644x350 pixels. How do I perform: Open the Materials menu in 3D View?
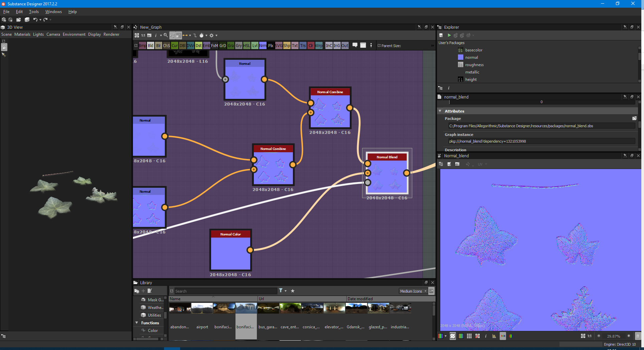22,34
